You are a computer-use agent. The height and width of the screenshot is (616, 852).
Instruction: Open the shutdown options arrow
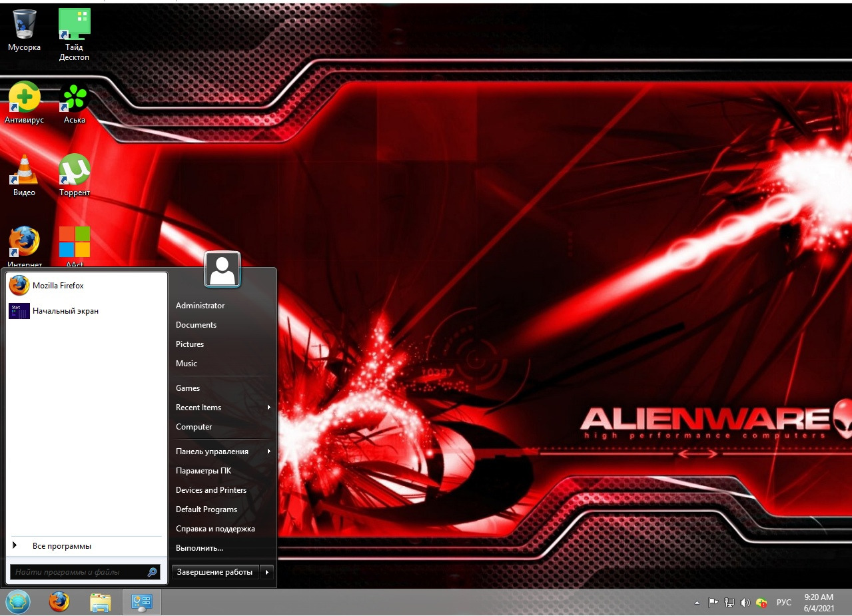(x=266, y=572)
